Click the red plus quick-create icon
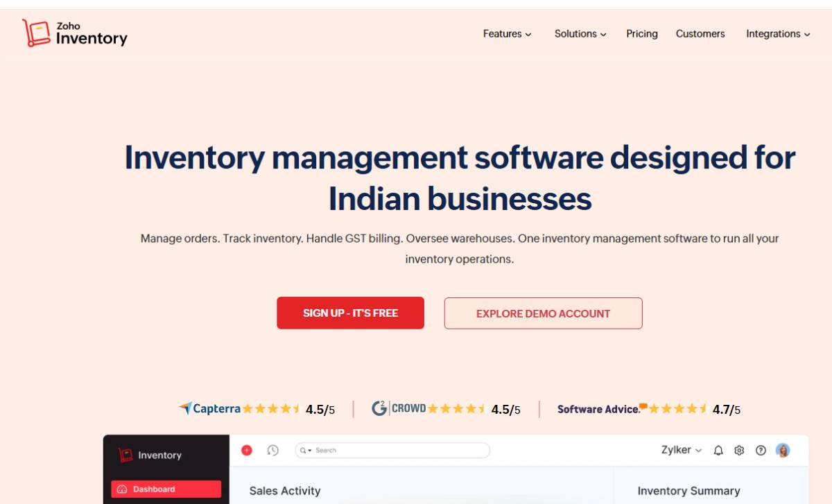The image size is (832, 504). coord(247,450)
